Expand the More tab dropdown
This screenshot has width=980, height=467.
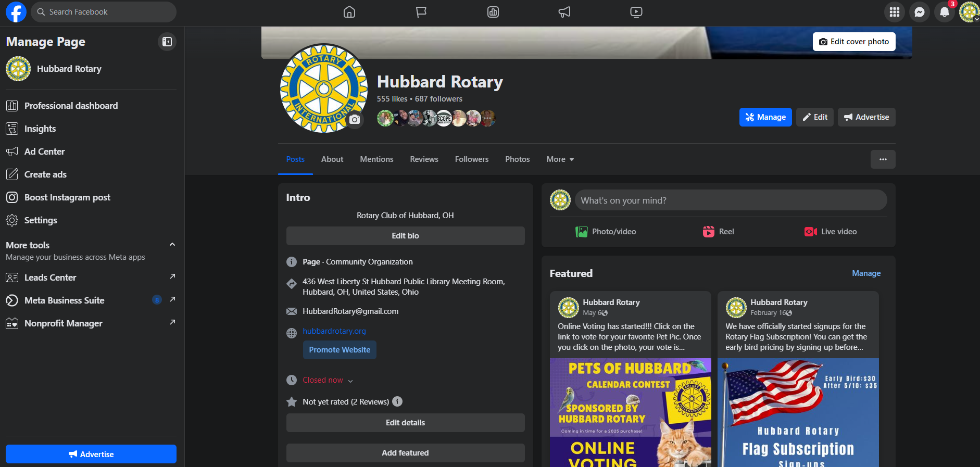click(x=560, y=159)
